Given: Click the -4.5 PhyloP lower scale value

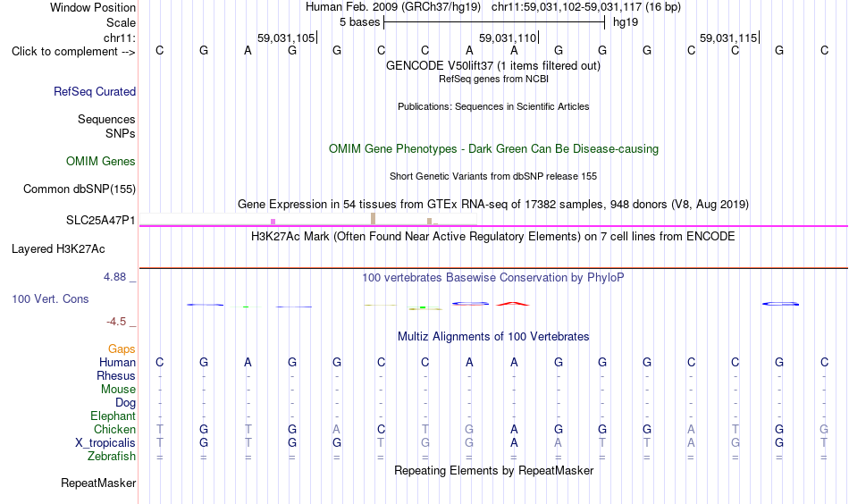Looking at the screenshot, I should [116, 322].
